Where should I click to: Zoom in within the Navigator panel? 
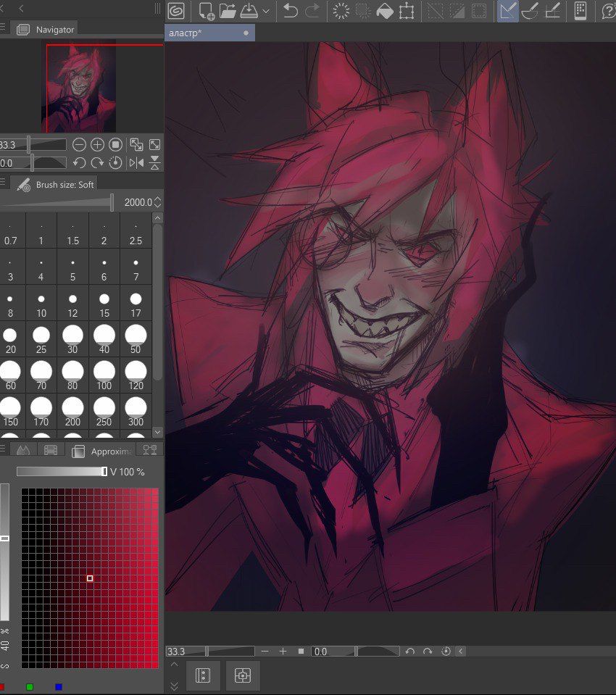tap(97, 144)
